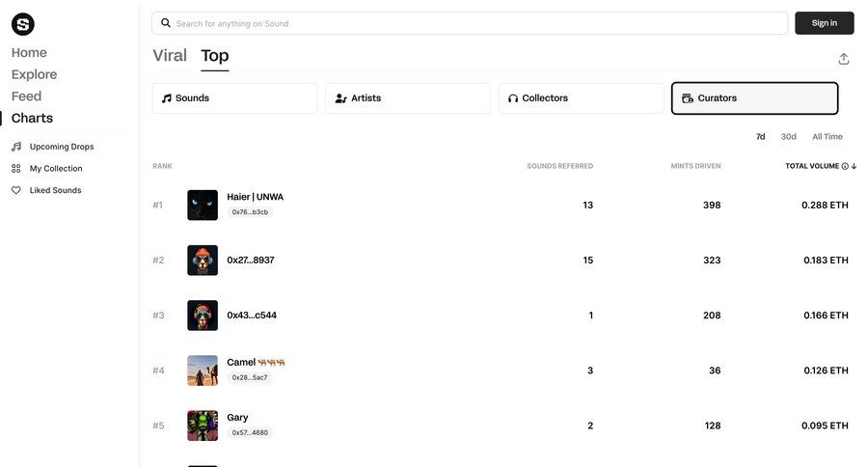This screenshot has height=467, width=868.
Task: Click the Liked Sounds heart icon
Action: (16, 190)
